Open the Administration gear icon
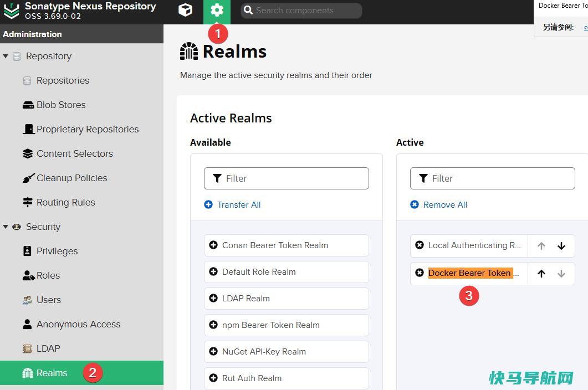 (217, 10)
